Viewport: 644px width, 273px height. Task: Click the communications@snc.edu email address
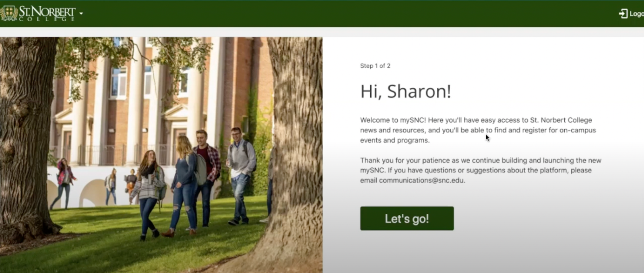(422, 181)
